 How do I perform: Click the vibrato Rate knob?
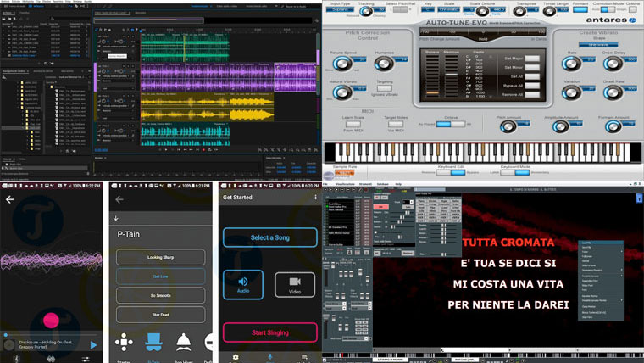pyautogui.click(x=571, y=64)
